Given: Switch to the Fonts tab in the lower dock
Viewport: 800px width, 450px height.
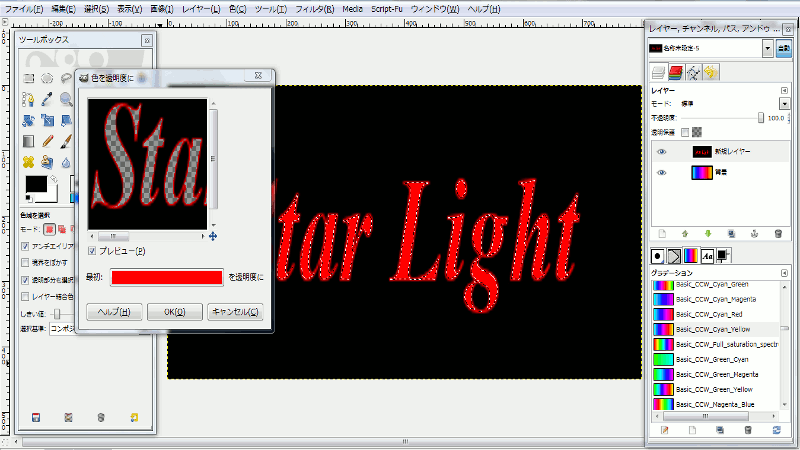Looking at the screenshot, I should [707, 256].
